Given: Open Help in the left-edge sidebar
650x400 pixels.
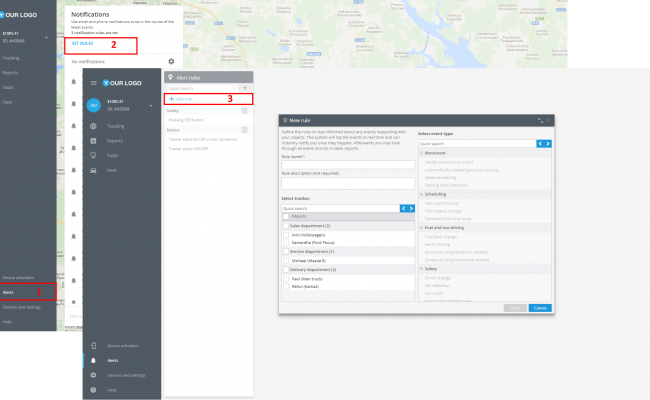Looking at the screenshot, I should 7,322.
